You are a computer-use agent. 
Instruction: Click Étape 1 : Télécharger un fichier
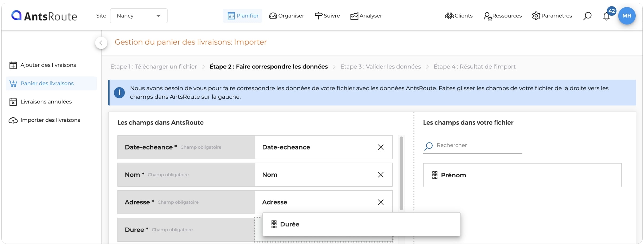(x=154, y=67)
